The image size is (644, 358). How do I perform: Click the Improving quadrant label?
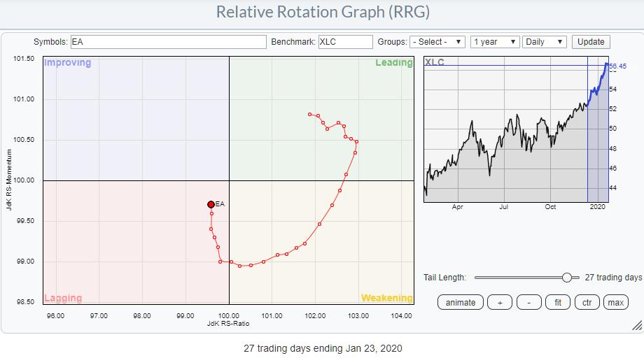[x=68, y=63]
